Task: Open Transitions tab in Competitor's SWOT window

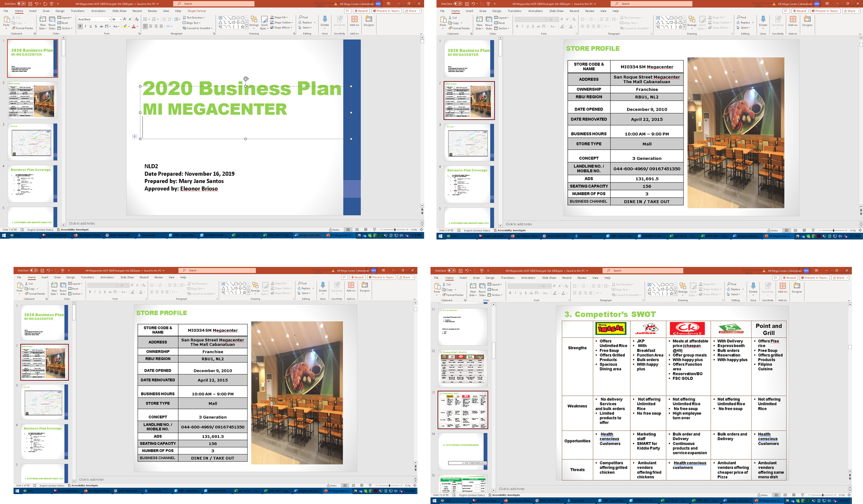Action: pyautogui.click(x=507, y=278)
